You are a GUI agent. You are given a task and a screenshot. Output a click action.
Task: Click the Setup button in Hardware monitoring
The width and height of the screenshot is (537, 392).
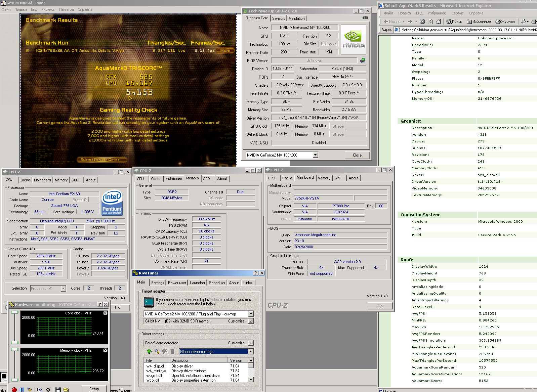[94, 389]
